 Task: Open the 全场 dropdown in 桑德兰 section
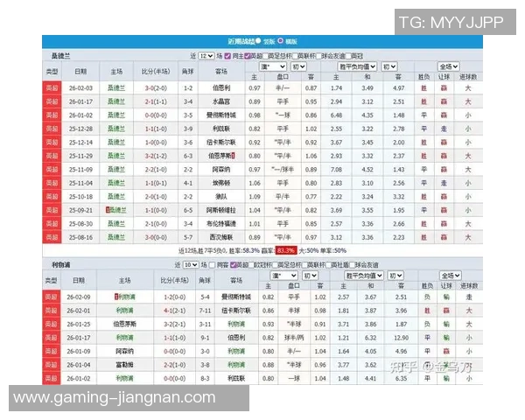448,66
